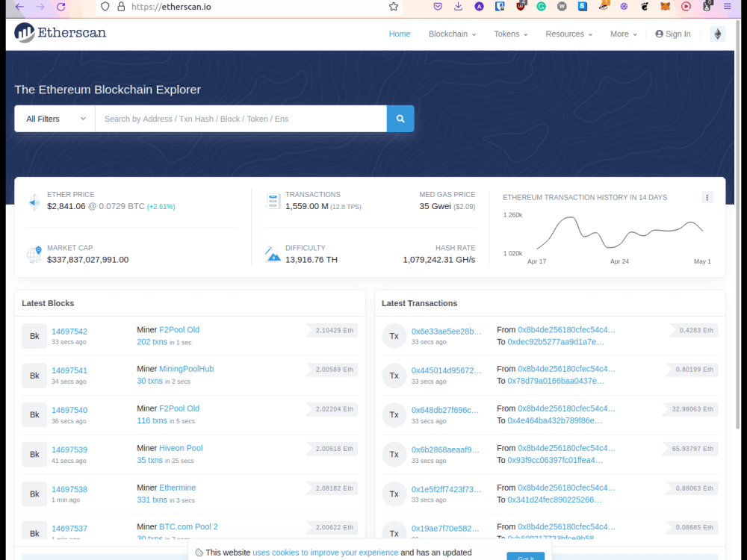Open recipient address 0xdec92b5277aa9d1a7e…

pyautogui.click(x=556, y=342)
